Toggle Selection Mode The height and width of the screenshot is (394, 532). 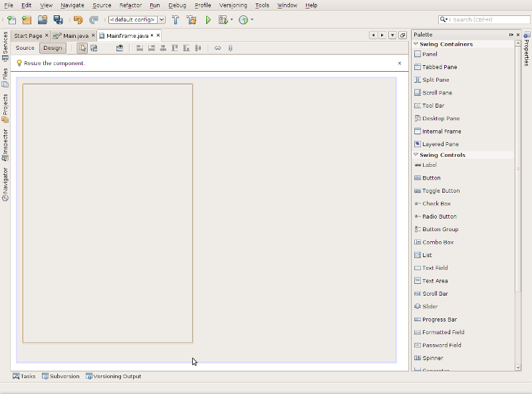(x=82, y=48)
